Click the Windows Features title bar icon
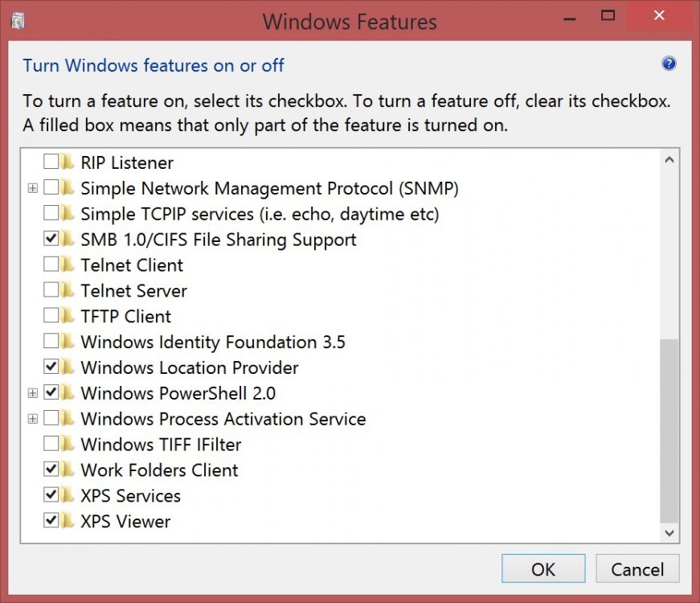This screenshot has width=700, height=603. point(18,21)
